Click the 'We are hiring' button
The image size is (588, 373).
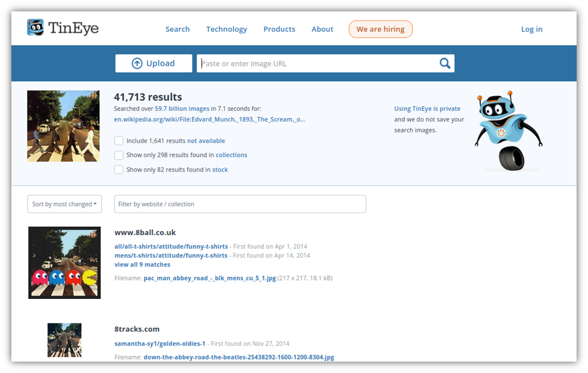tap(380, 29)
